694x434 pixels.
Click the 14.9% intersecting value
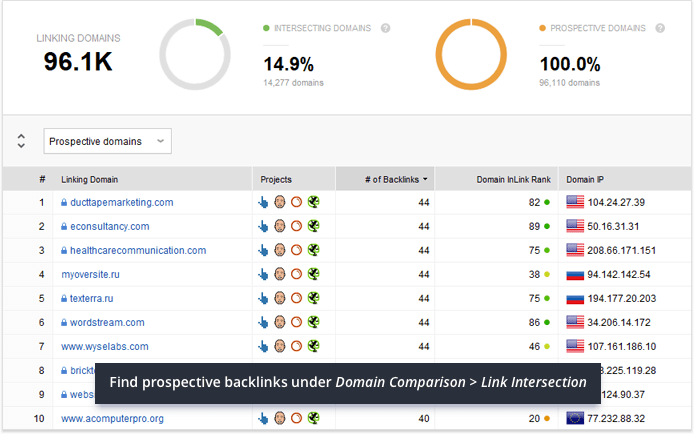click(289, 65)
